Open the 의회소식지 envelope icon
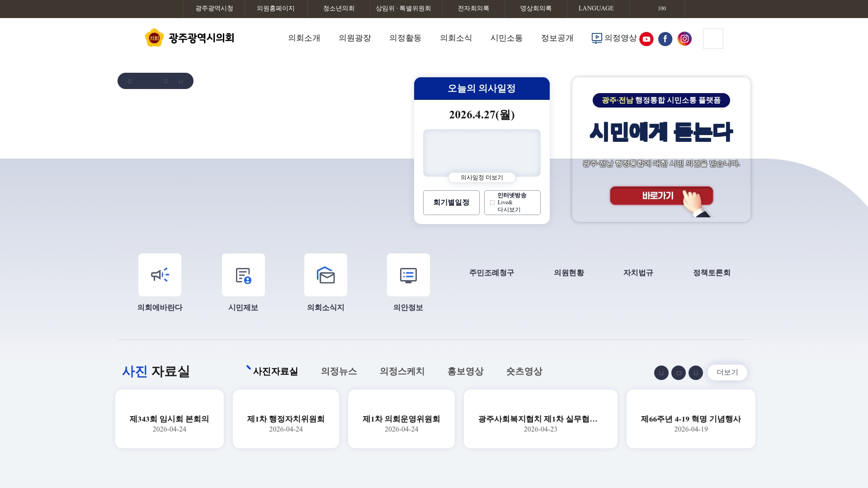This screenshot has height=488, width=868. pos(325,275)
